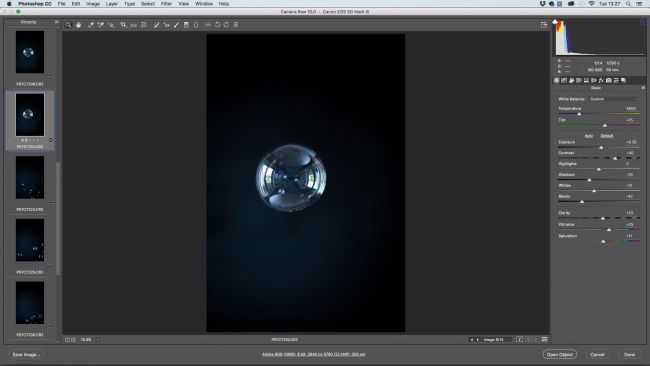The height and width of the screenshot is (366, 650).
Task: Open the preview settings menu icon
Action: [545, 339]
